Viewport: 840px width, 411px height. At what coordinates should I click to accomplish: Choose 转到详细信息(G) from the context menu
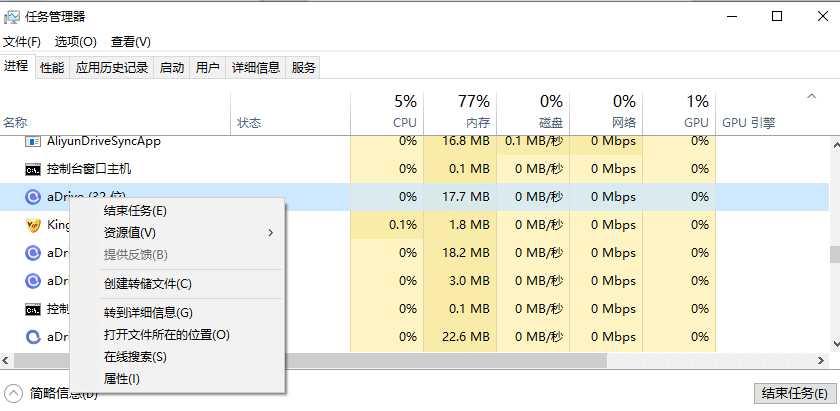pos(147,313)
